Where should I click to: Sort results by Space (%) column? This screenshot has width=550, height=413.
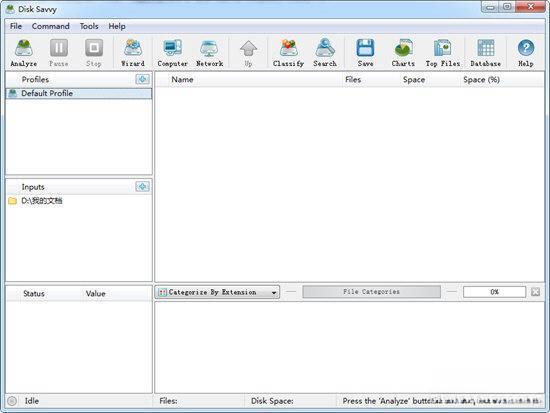(x=481, y=80)
